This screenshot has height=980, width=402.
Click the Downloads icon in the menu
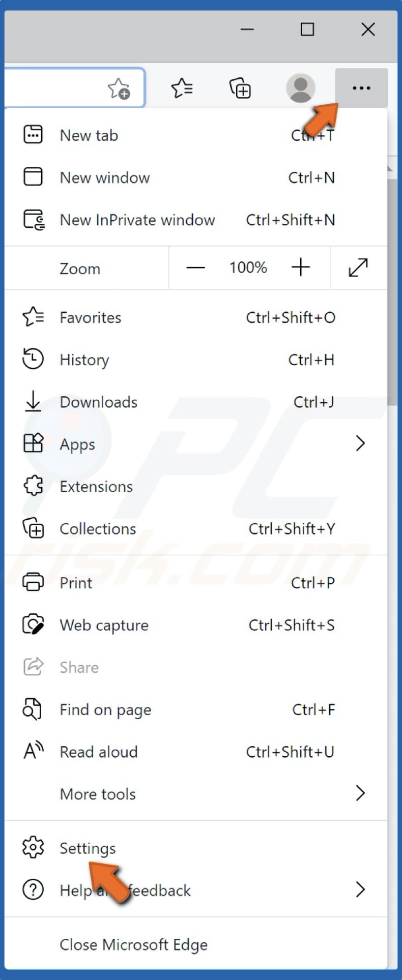click(33, 402)
